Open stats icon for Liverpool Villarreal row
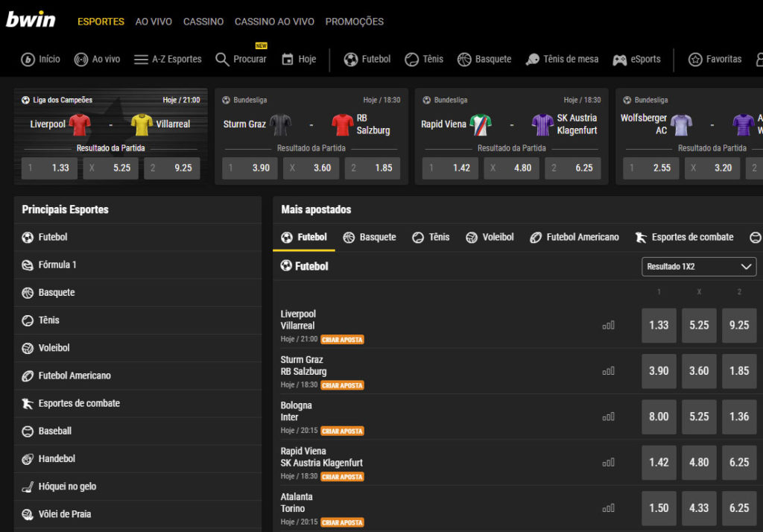Screen dimensions: 763x532 tap(608, 325)
